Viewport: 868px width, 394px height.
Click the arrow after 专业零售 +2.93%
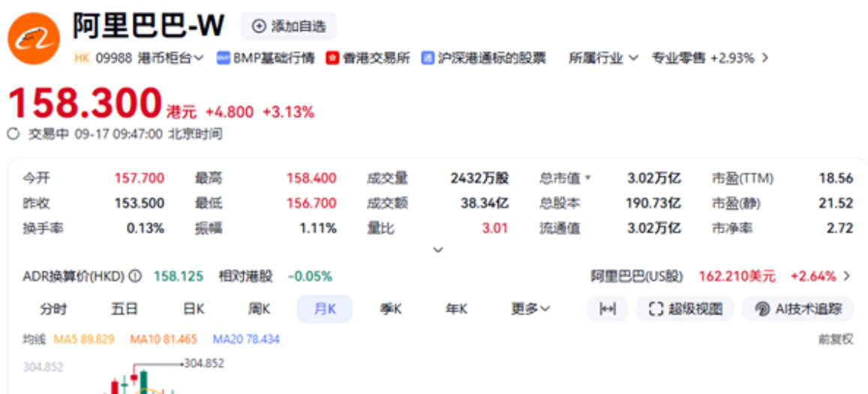(x=765, y=58)
